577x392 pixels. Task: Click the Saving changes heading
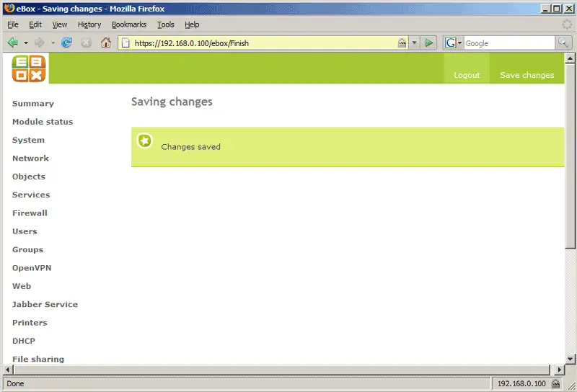(172, 102)
